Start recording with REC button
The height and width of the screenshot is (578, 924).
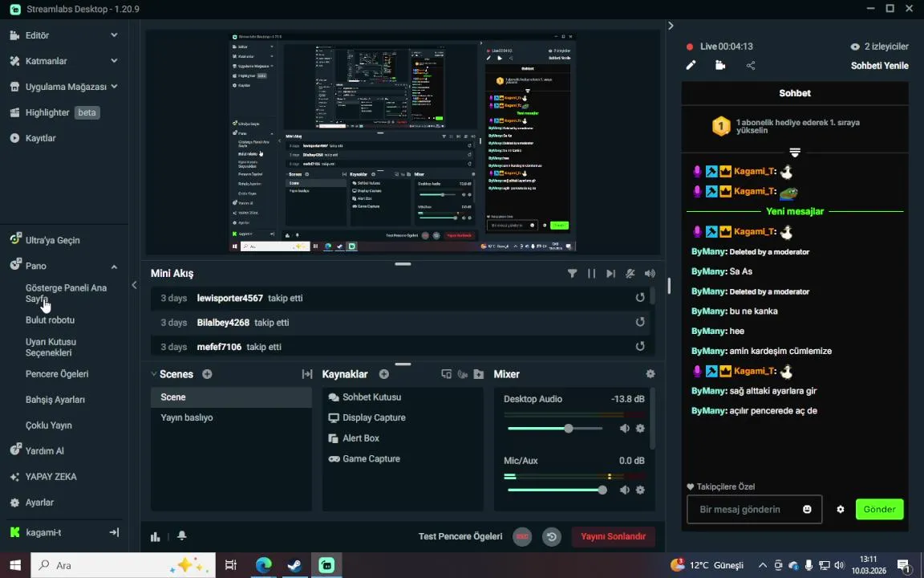point(522,536)
